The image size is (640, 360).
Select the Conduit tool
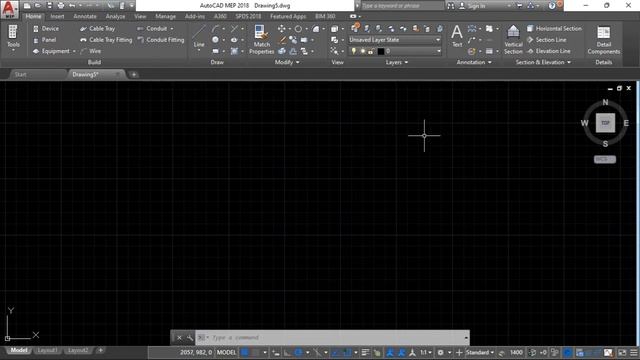coord(152,29)
